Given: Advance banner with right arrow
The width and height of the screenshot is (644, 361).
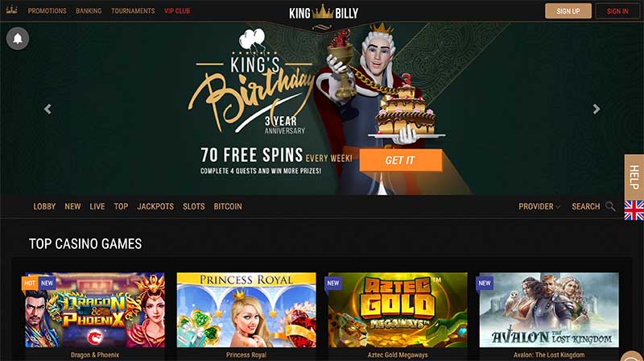Looking at the screenshot, I should coord(597,109).
